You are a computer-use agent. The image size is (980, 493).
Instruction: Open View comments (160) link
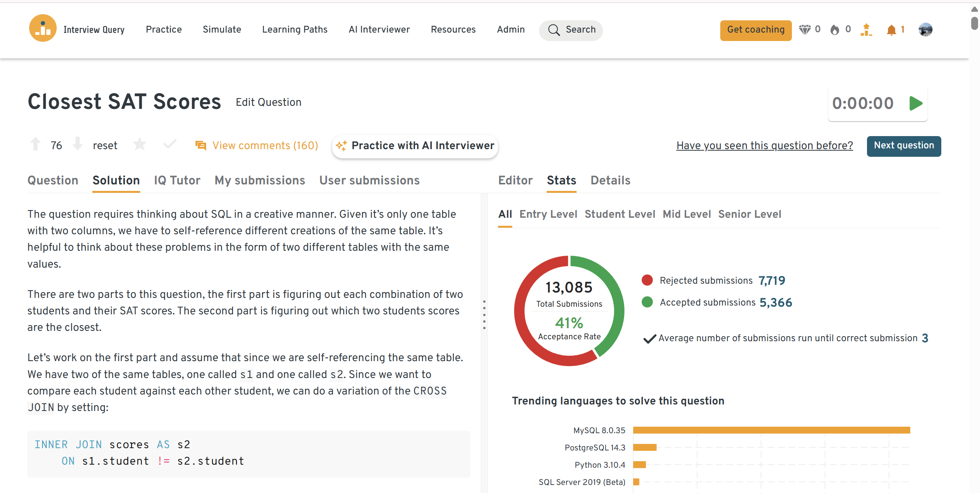[265, 146]
